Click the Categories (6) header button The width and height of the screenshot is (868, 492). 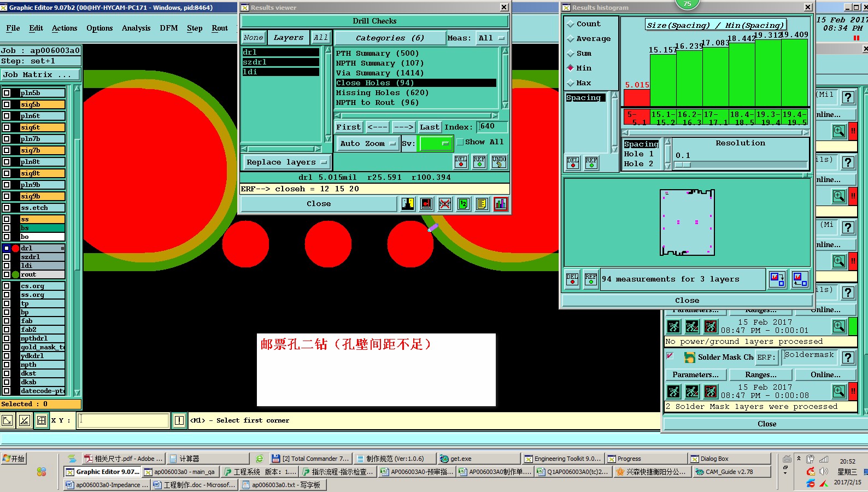coord(390,38)
